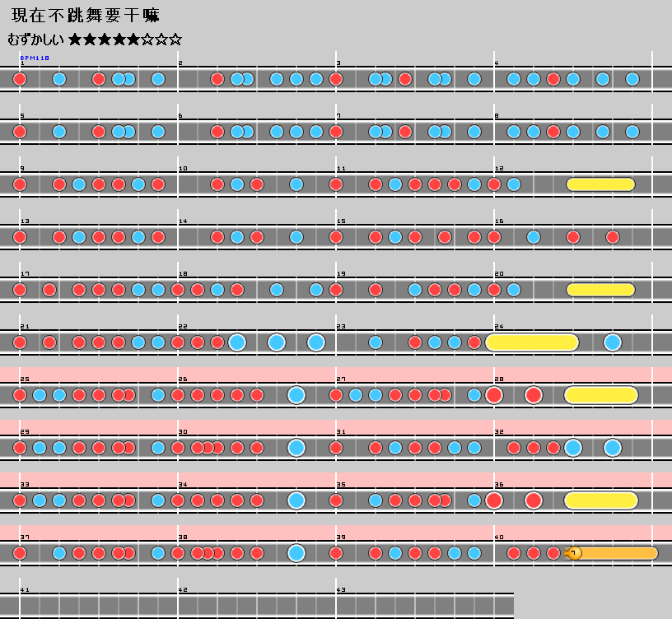
Task: Click the empty measure 43 lane
Action: 424,606
